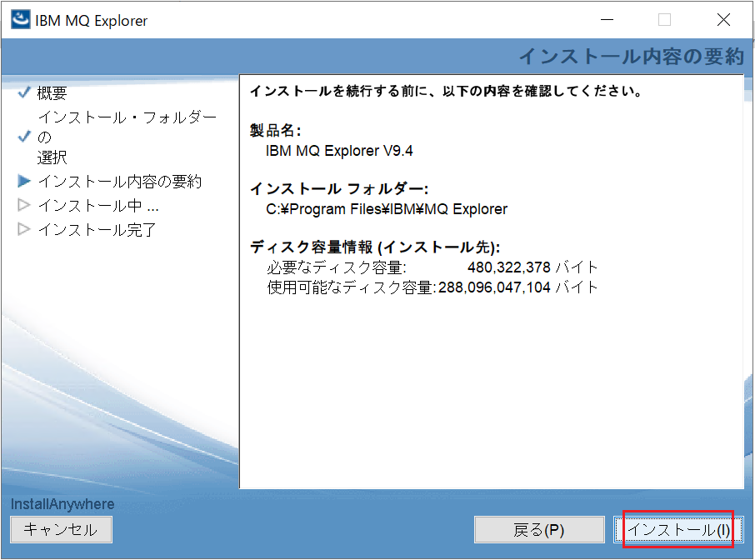Click the hollow arrow beside インストール中
Viewport: 755px width, 560px height.
point(24,205)
